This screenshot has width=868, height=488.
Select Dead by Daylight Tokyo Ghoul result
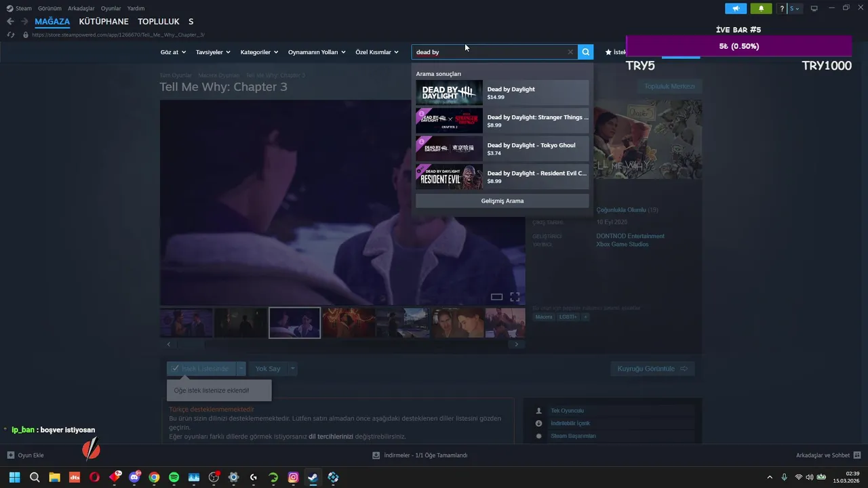pyautogui.click(x=502, y=148)
